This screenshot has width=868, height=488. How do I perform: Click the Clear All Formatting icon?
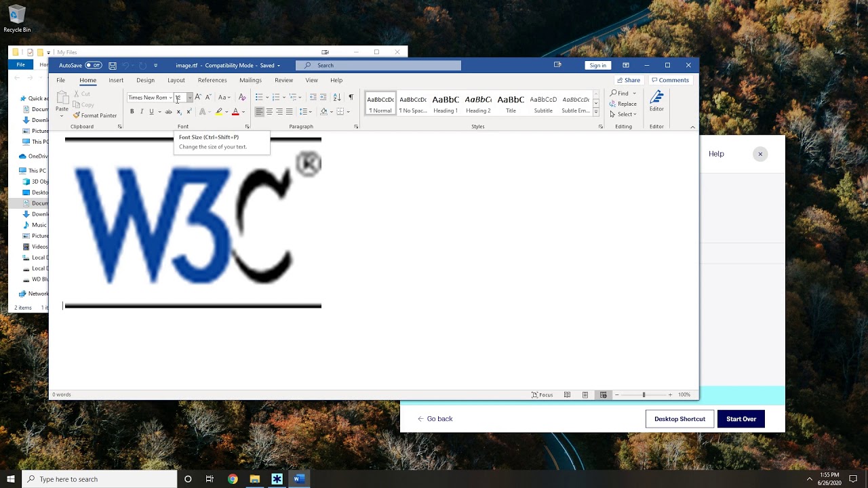(242, 97)
